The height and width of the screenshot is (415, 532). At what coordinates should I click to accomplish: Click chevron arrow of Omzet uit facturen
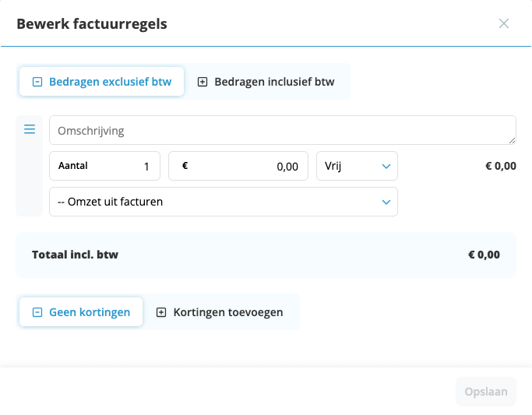click(386, 202)
